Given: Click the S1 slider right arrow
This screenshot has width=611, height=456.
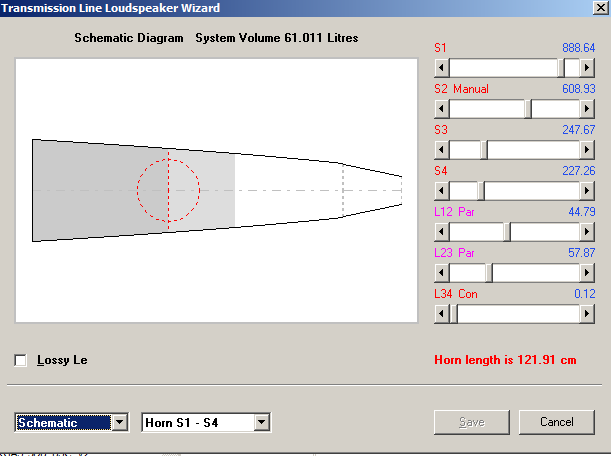Looking at the screenshot, I should tap(587, 68).
